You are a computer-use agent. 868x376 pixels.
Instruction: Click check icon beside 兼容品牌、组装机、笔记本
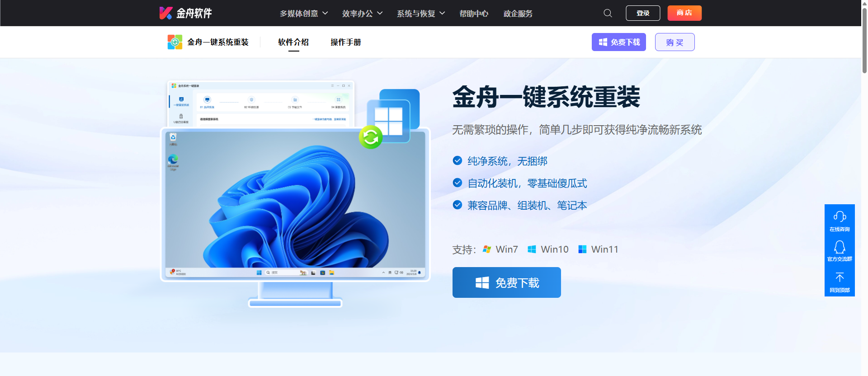coord(458,205)
